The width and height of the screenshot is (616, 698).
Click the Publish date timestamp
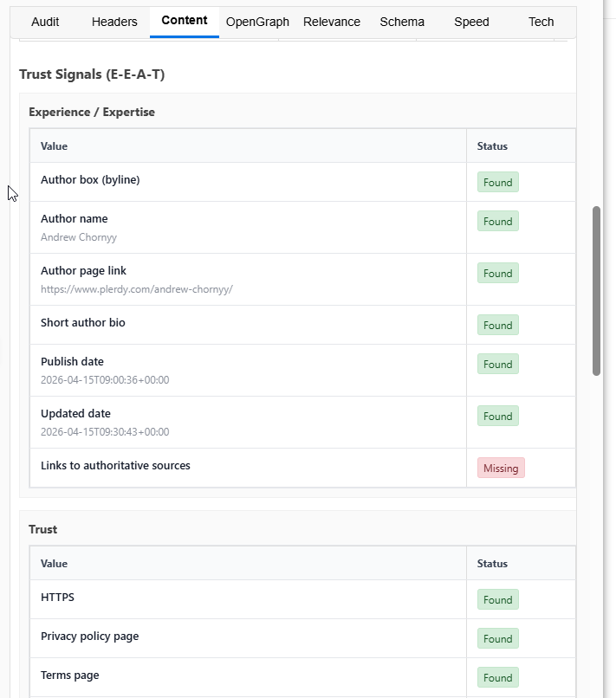pyautogui.click(x=105, y=380)
